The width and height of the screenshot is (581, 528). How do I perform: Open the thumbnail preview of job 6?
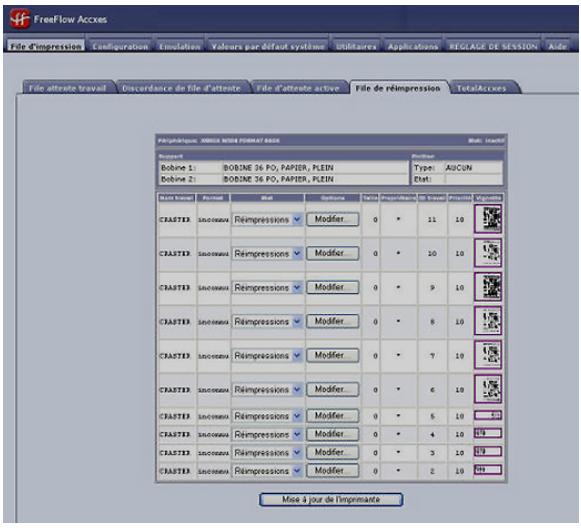(x=488, y=389)
